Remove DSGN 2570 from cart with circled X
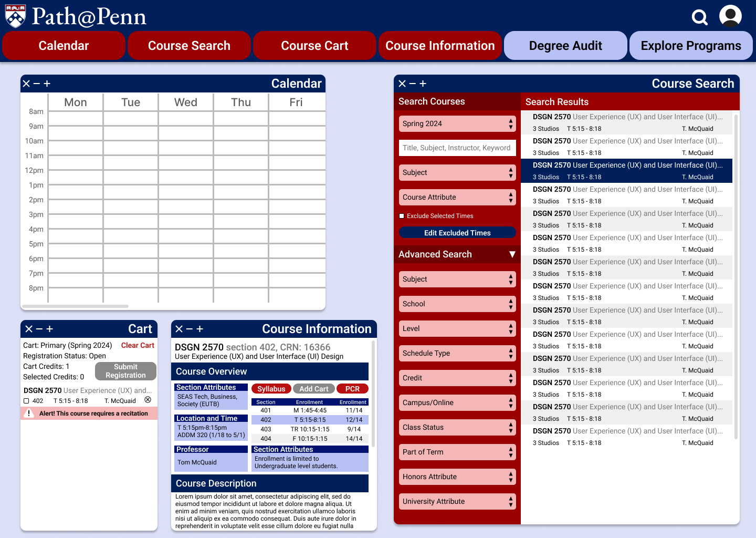 point(148,400)
